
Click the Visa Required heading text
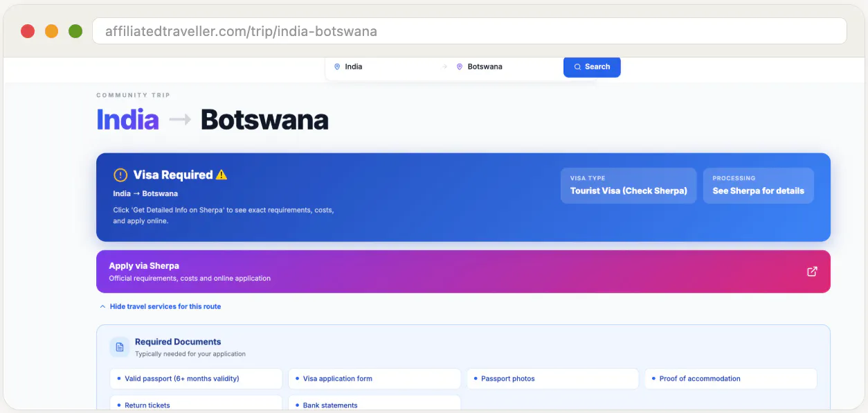pyautogui.click(x=173, y=175)
